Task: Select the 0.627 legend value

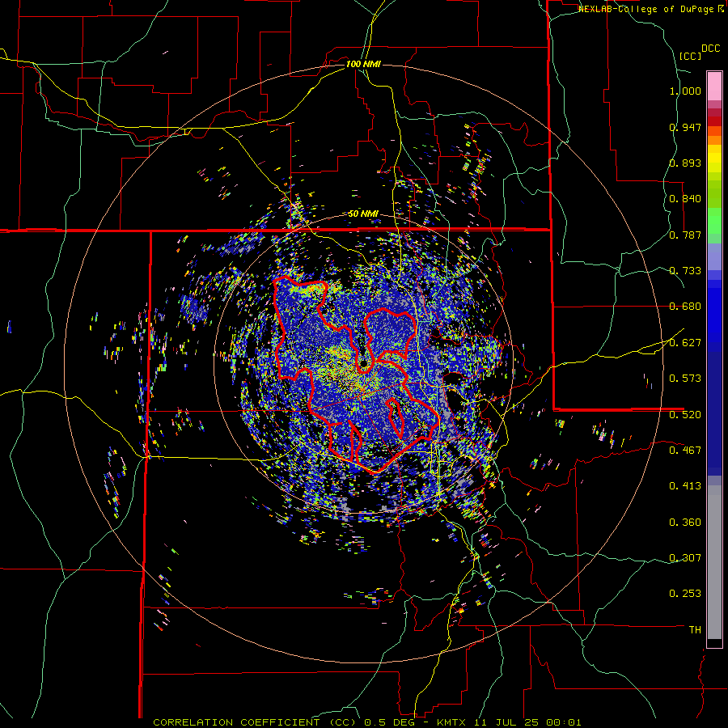Action: [x=685, y=343]
